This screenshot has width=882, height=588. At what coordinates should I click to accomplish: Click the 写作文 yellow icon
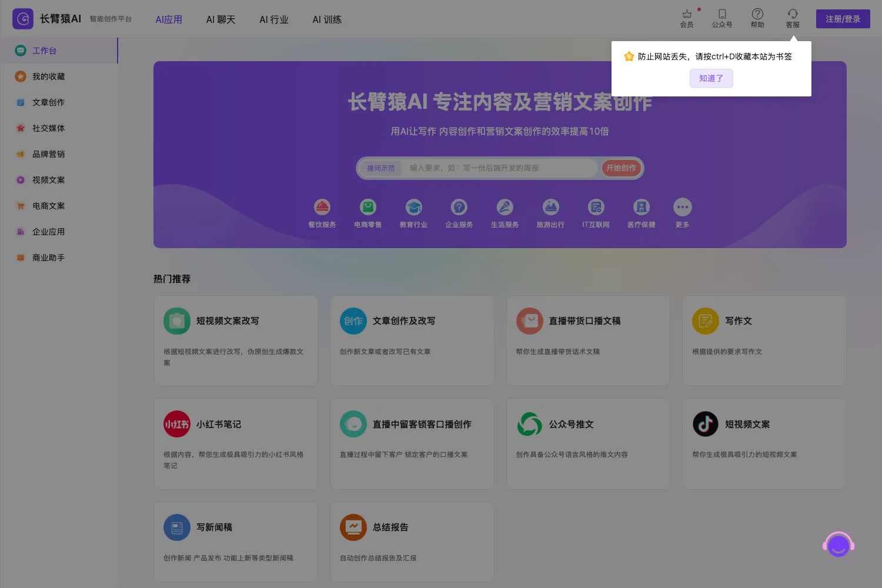coord(706,321)
